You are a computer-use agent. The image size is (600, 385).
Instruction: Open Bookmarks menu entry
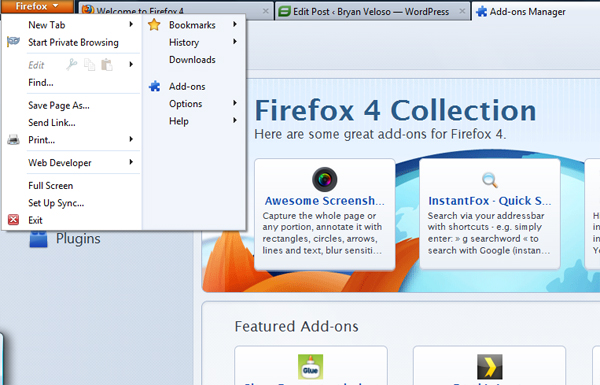coord(192,25)
